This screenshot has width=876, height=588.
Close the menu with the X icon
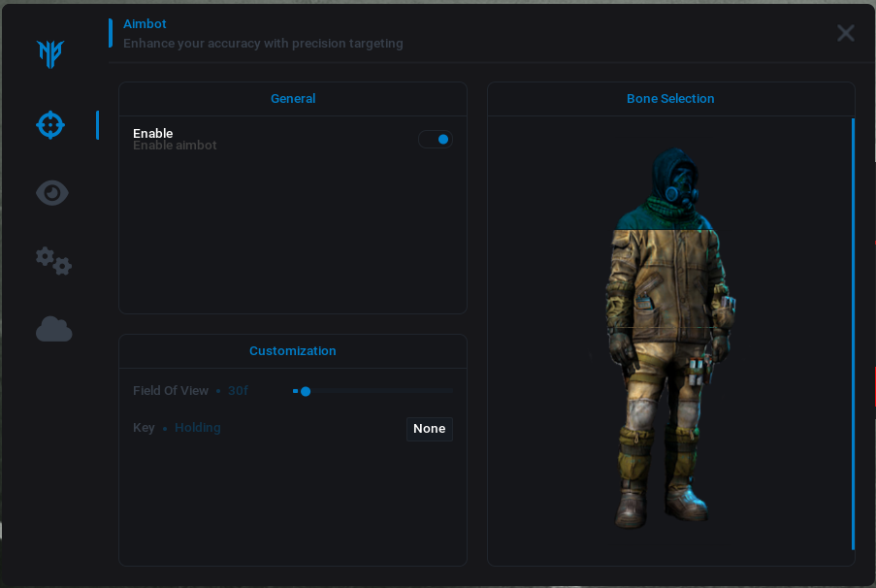[845, 33]
